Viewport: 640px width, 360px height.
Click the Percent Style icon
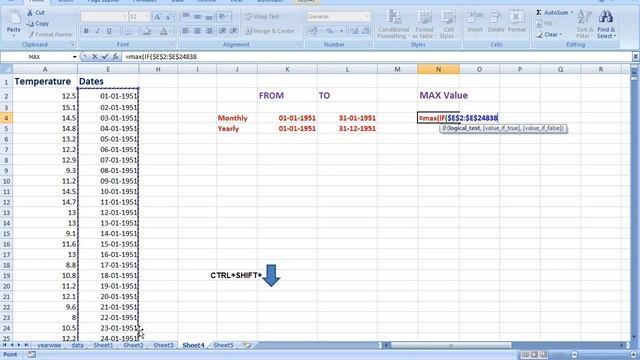tap(329, 31)
